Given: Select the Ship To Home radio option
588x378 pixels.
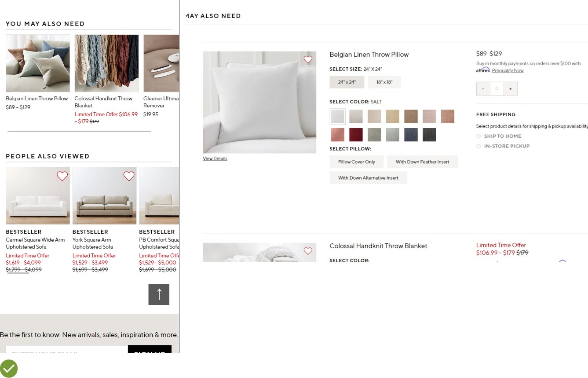Looking at the screenshot, I should tap(478, 136).
